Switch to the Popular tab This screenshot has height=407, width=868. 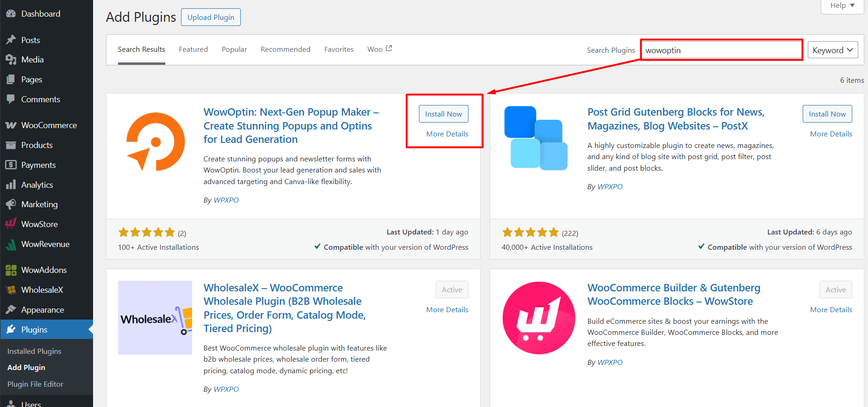[234, 49]
